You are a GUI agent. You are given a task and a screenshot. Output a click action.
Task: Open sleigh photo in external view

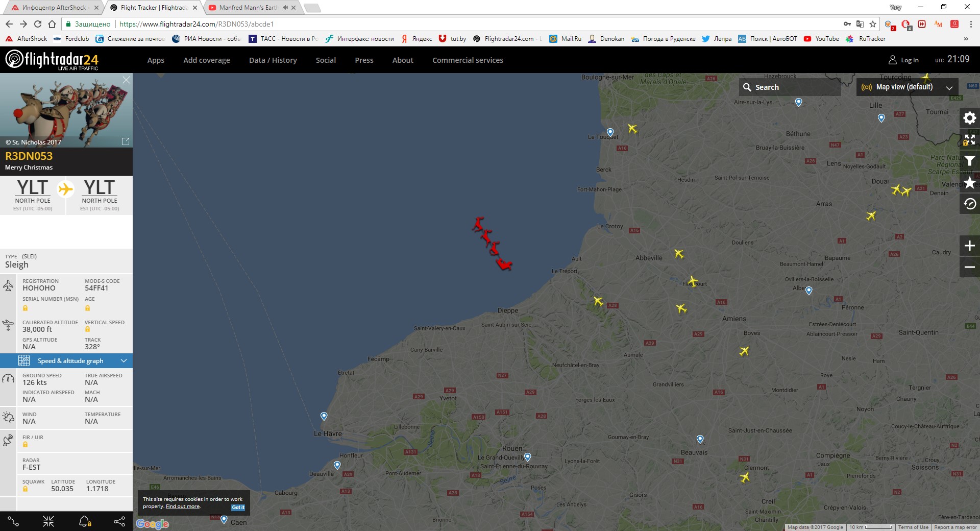tap(126, 141)
